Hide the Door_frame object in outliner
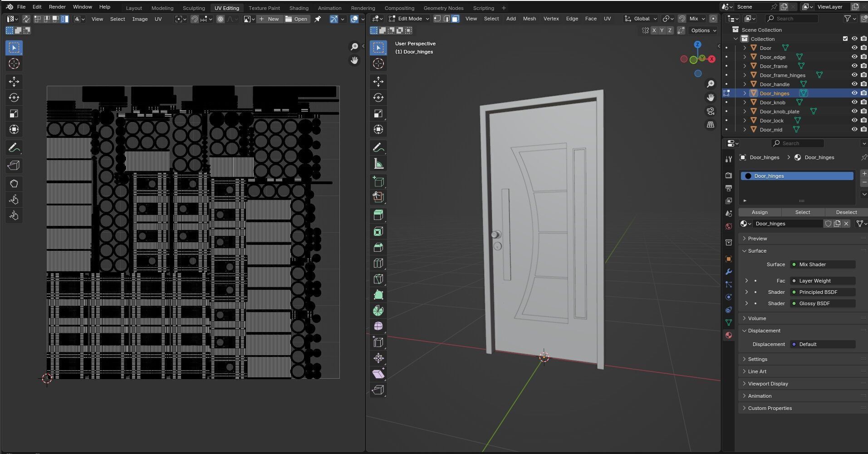The height and width of the screenshot is (454, 868). coord(854,66)
